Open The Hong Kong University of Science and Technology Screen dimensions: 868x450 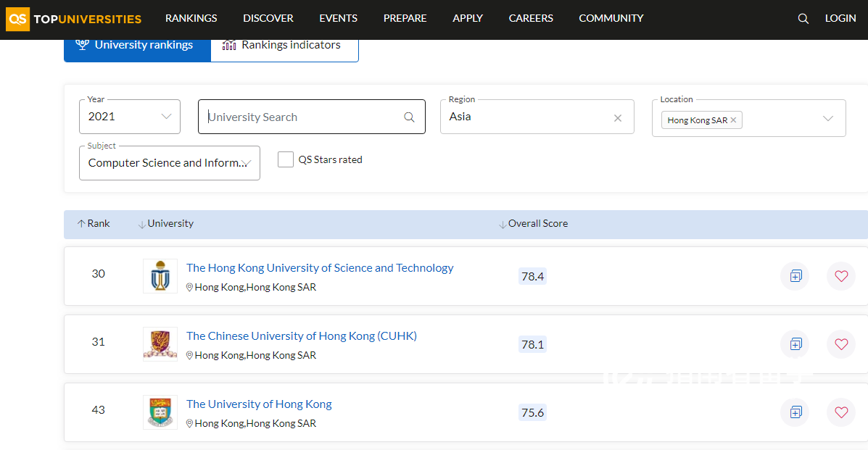tap(320, 268)
